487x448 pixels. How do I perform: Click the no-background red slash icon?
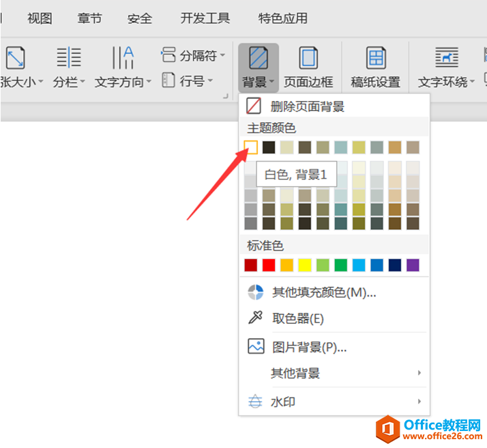tap(254, 106)
